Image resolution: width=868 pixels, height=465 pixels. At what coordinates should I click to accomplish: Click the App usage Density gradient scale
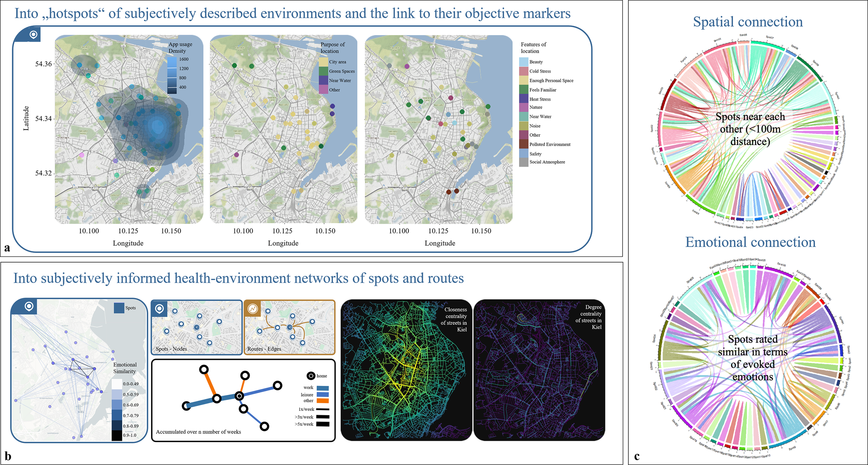pos(172,75)
